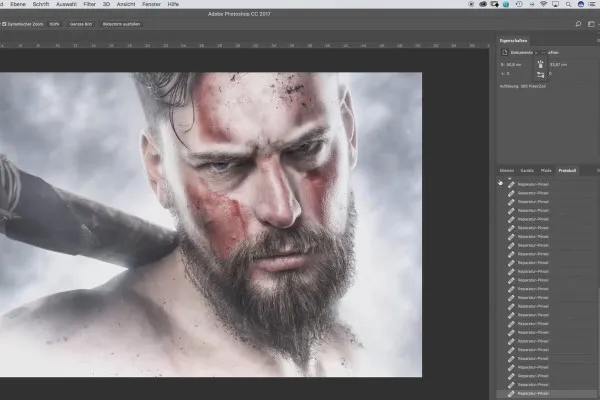Viewport: 600px width, 400px height.
Task: Open the AirPlay display menu bar icon
Action: pos(556,4)
